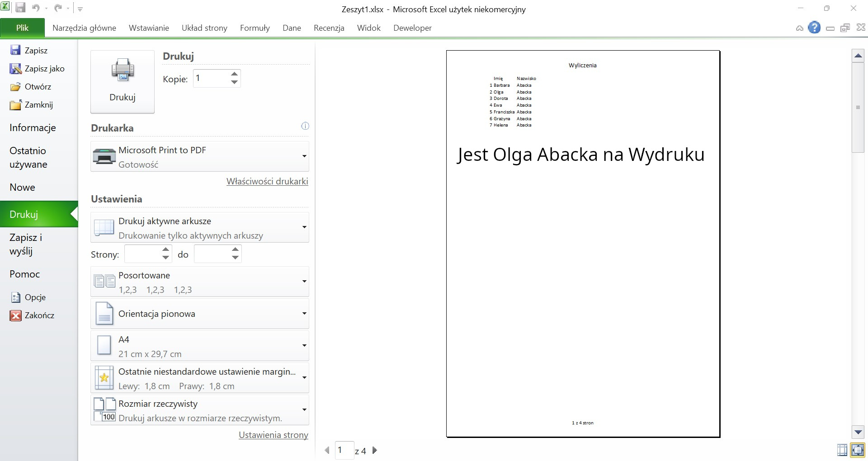This screenshot has height=461, width=868.
Task: Open the margins settings dropdown
Action: point(200,378)
